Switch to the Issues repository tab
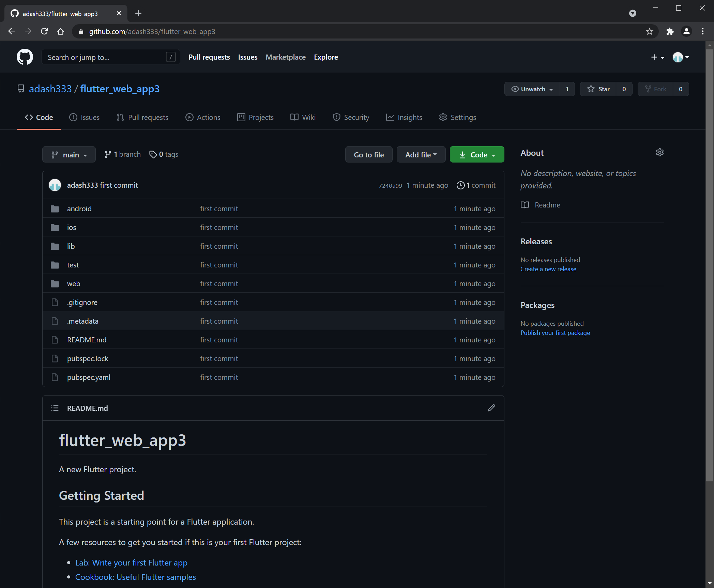Image resolution: width=714 pixels, height=588 pixels. click(x=85, y=117)
